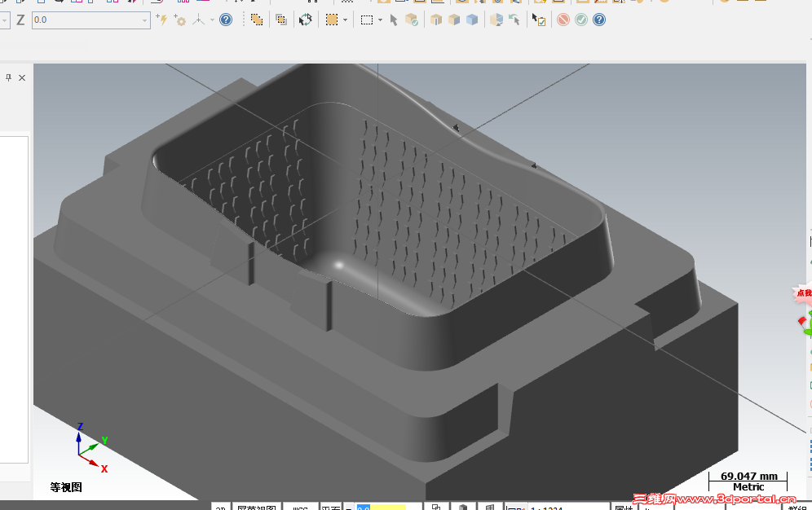The width and height of the screenshot is (812, 510).
Task: Click the blue-orange cube from-back icon
Action: coord(496,20)
